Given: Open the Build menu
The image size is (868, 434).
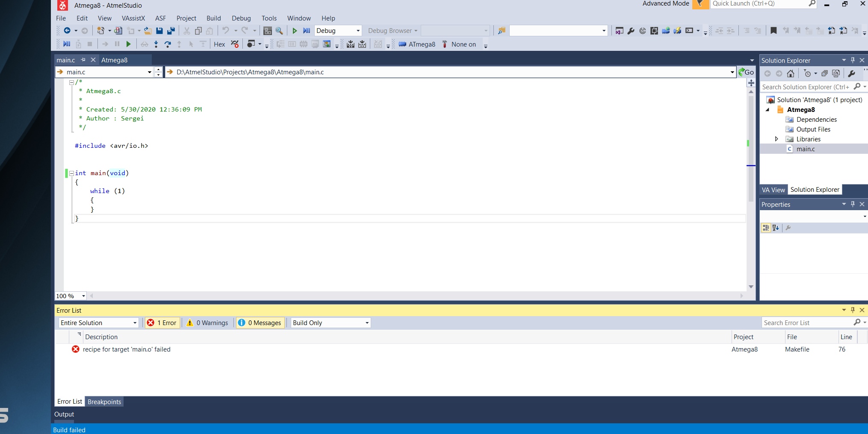Looking at the screenshot, I should pyautogui.click(x=214, y=18).
